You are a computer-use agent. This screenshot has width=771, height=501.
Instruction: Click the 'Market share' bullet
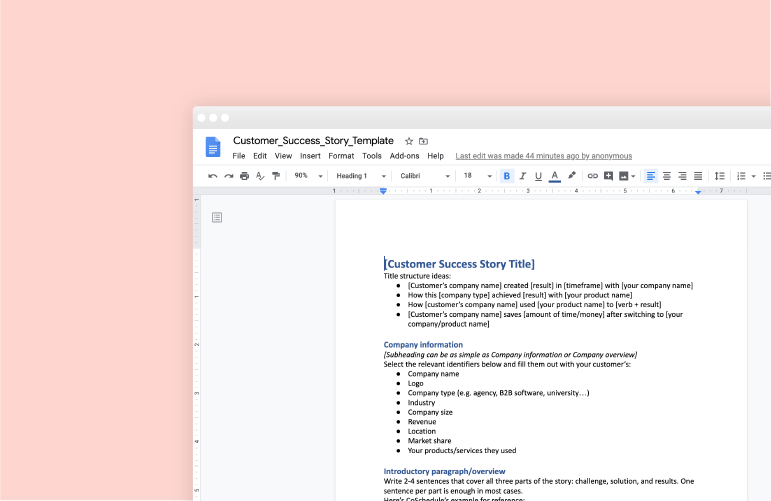[x=429, y=441]
